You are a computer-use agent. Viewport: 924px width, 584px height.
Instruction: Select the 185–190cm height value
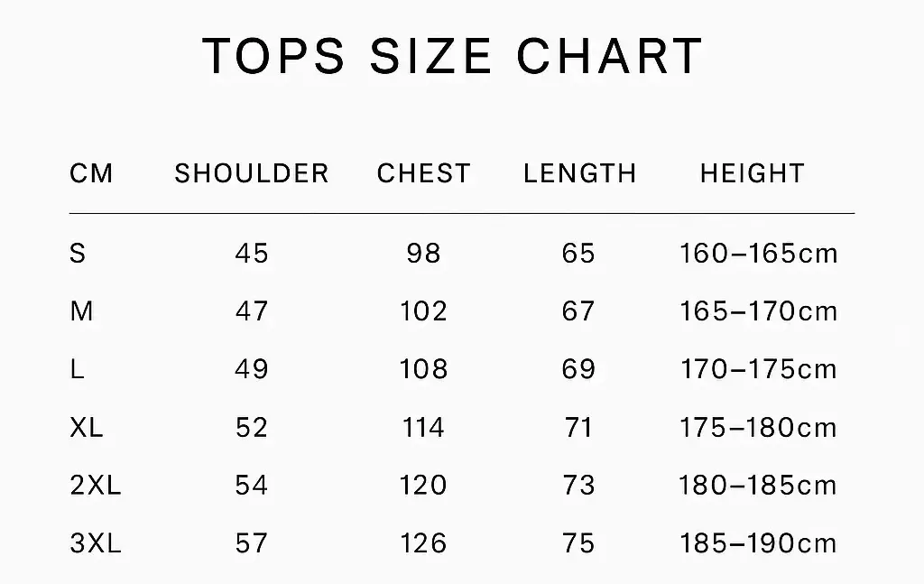758,543
